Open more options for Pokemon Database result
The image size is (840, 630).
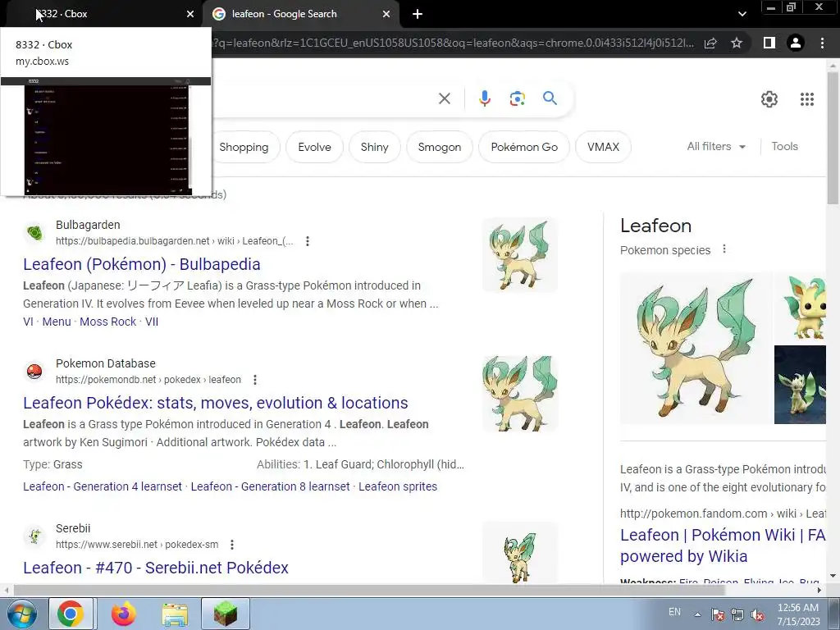[x=255, y=380]
